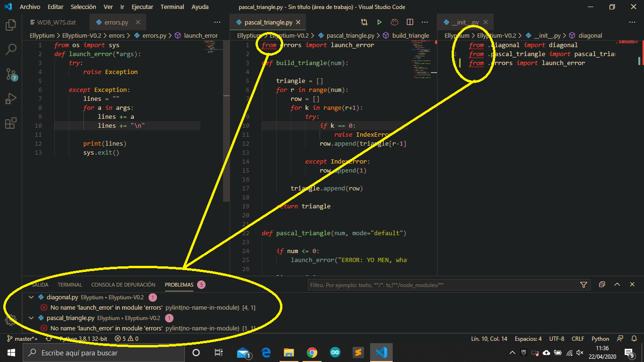644x362 pixels.
Task: Open Source Control with 7 pending changes
Action: click(11, 74)
